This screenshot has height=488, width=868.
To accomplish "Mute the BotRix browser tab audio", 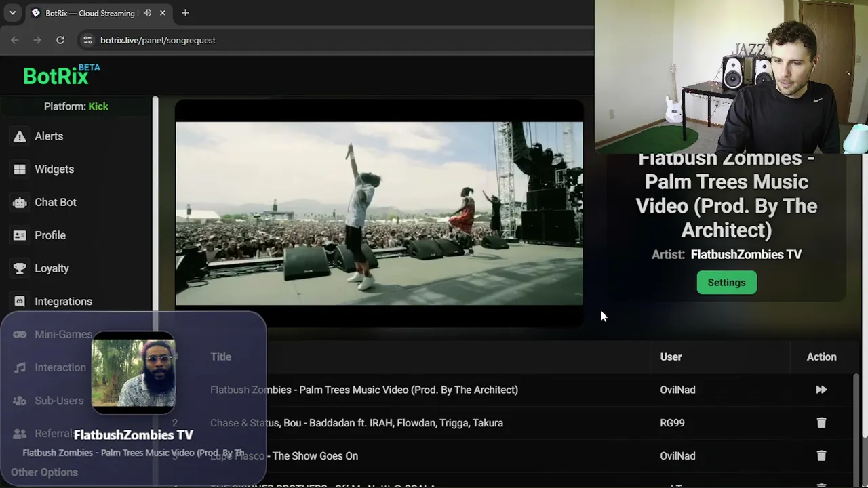I will (147, 13).
